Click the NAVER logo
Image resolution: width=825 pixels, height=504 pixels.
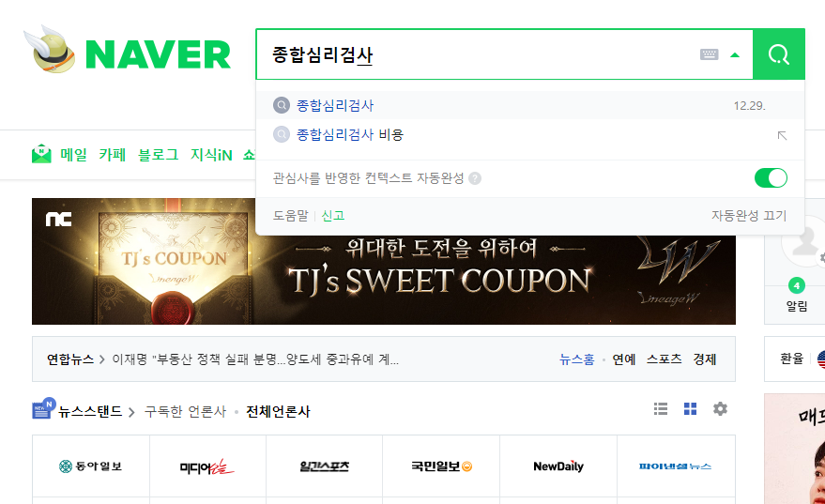pos(128,50)
